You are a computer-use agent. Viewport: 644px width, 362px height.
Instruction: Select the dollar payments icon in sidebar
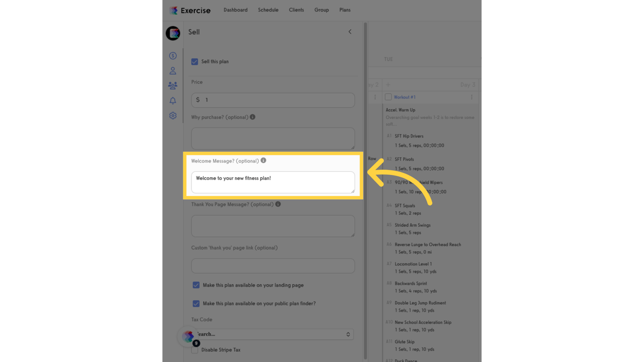click(173, 55)
